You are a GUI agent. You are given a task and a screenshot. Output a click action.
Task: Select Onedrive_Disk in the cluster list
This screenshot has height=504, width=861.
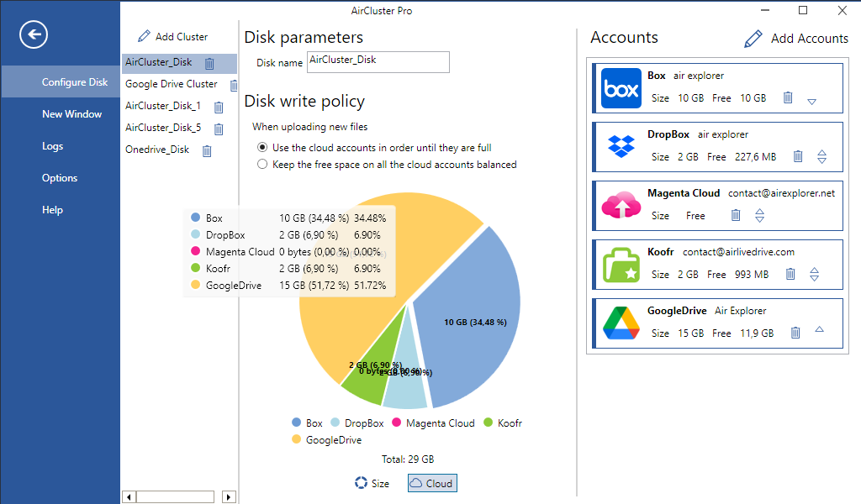tap(157, 150)
